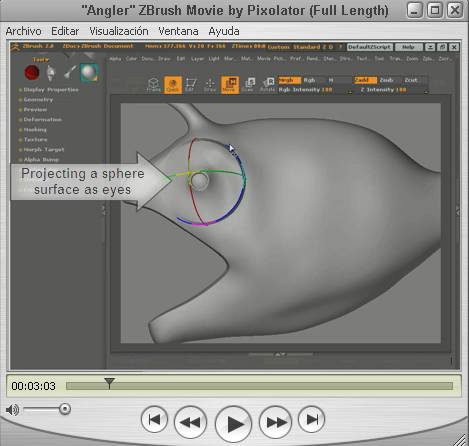Click the small sphere eye on the model

[x=199, y=181]
